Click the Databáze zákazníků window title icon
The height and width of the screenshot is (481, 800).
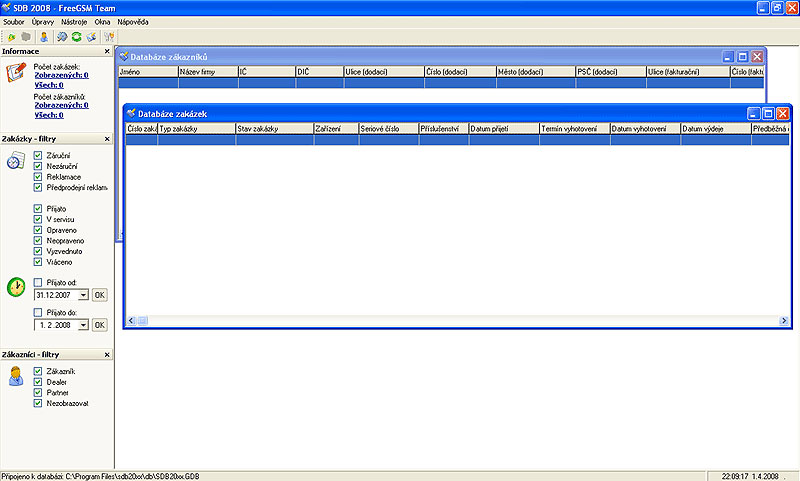click(123, 57)
